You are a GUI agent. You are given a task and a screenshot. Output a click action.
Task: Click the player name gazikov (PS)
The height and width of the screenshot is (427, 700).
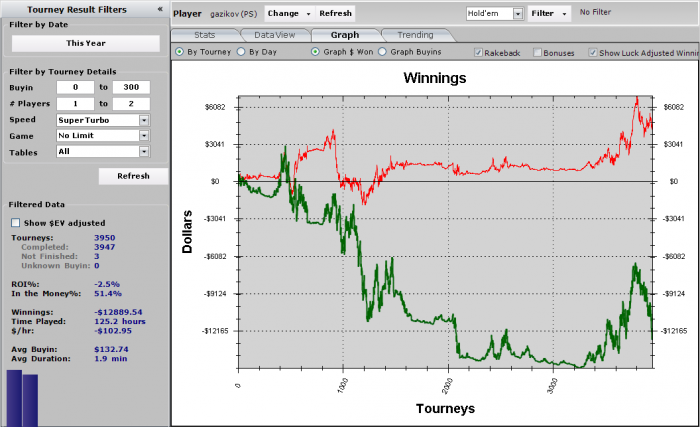point(233,14)
